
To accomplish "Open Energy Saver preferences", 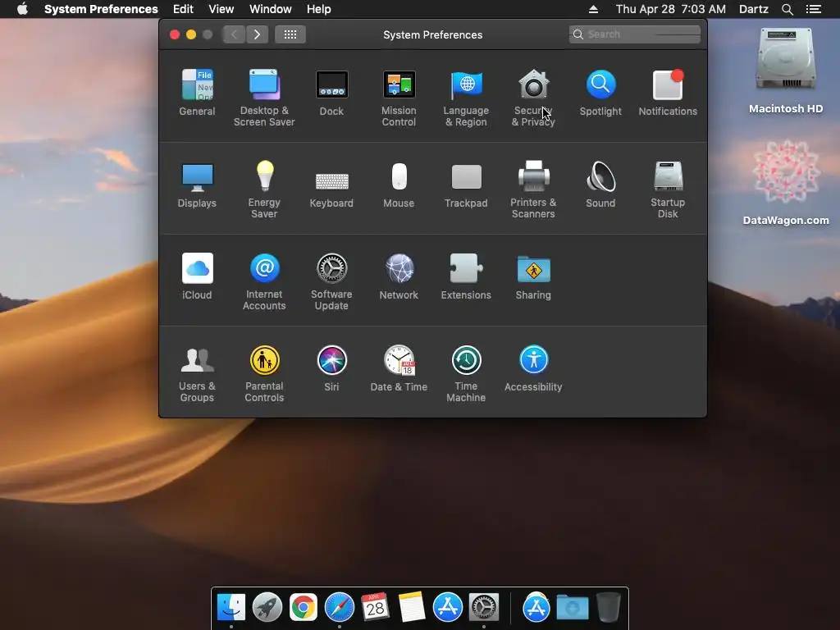I will (x=264, y=189).
